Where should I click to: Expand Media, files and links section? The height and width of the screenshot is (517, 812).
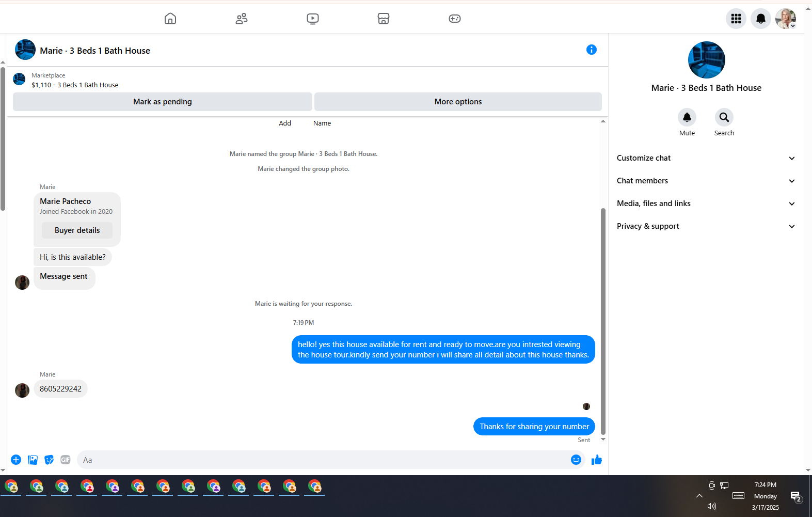pyautogui.click(x=706, y=203)
